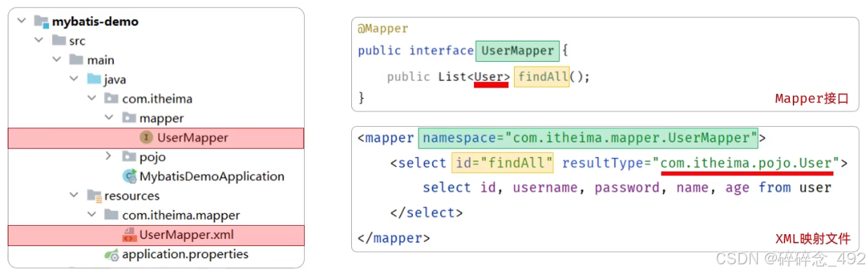The image size is (868, 272).
Task: Collapse the mybatis-demo project node
Action: click(x=21, y=22)
